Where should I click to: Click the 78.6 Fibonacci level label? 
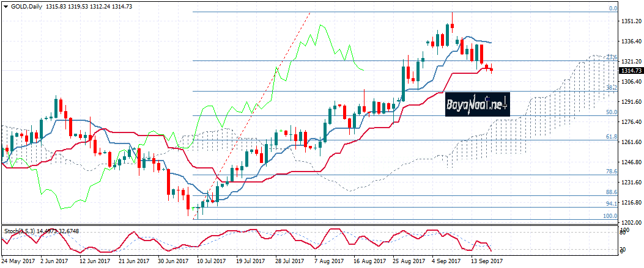(x=611, y=172)
